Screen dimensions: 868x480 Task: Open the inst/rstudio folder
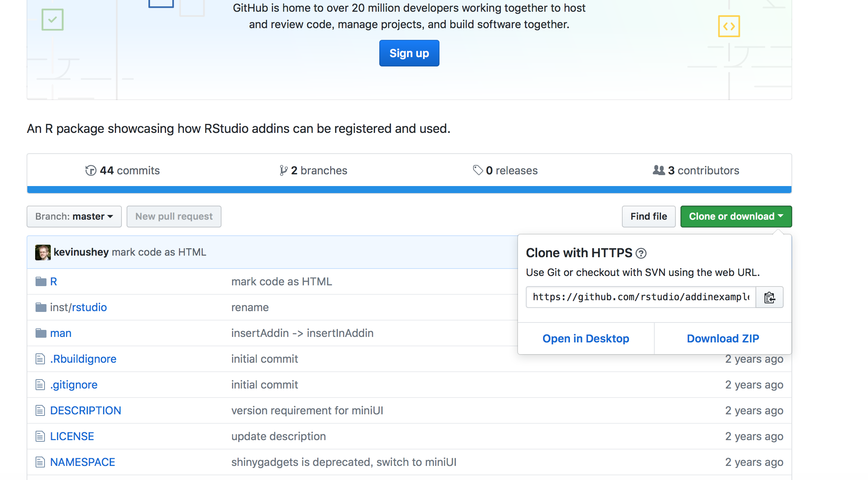(x=78, y=307)
